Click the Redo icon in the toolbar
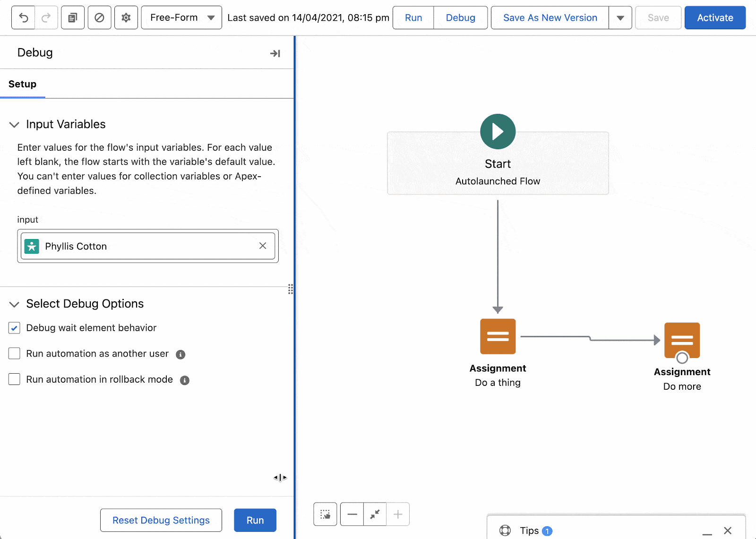This screenshot has width=756, height=539. pyautogui.click(x=46, y=17)
